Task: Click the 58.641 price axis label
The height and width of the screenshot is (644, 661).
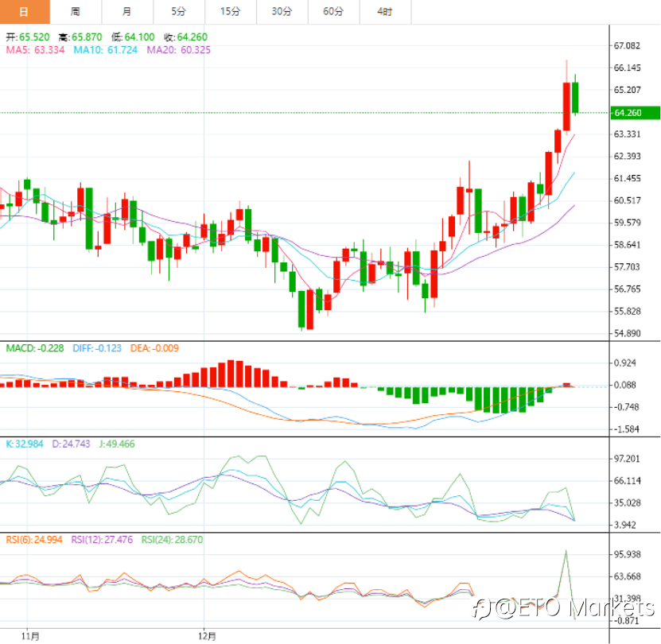Action: [x=628, y=245]
